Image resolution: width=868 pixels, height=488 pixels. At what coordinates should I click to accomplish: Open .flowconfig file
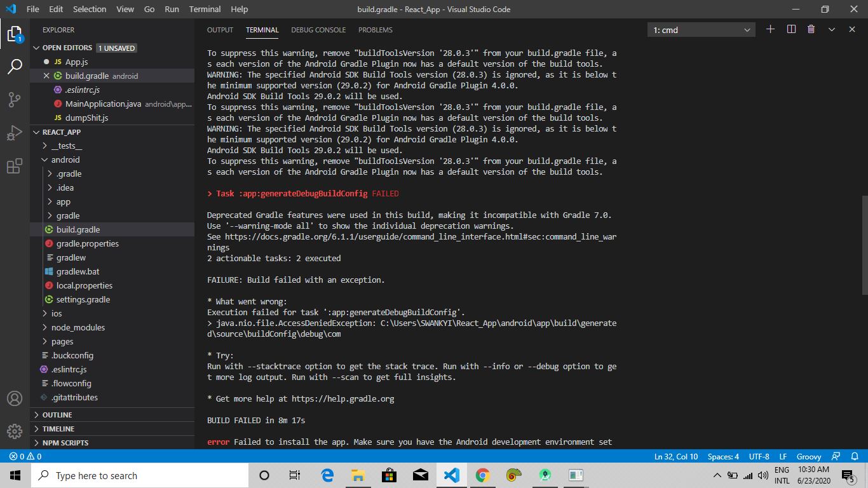tap(112, 383)
